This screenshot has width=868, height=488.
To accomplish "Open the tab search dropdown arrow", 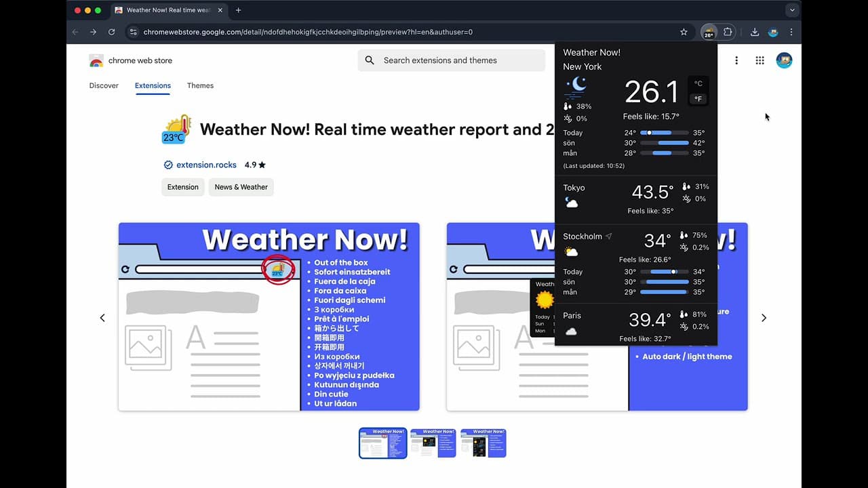I will [x=792, y=10].
